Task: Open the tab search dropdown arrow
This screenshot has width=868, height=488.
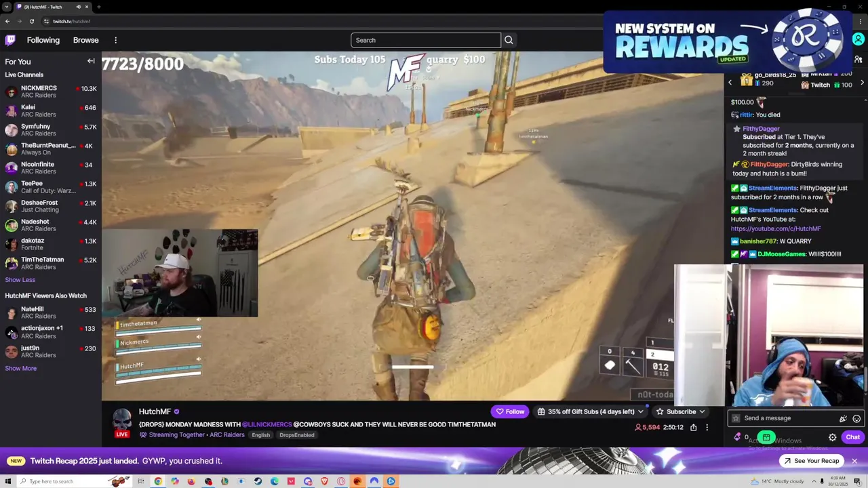Action: pyautogui.click(x=7, y=7)
